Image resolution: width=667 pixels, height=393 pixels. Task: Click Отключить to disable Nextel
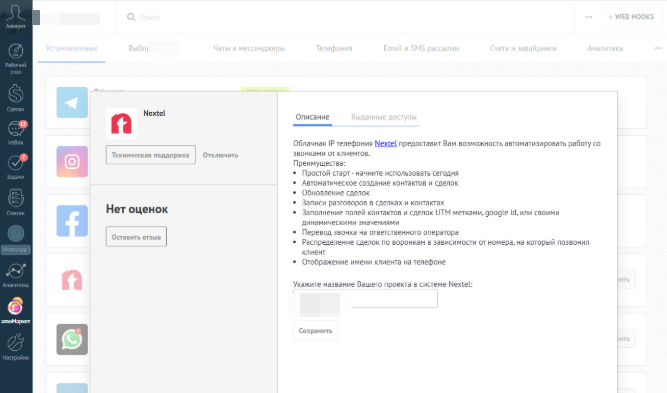[220, 155]
